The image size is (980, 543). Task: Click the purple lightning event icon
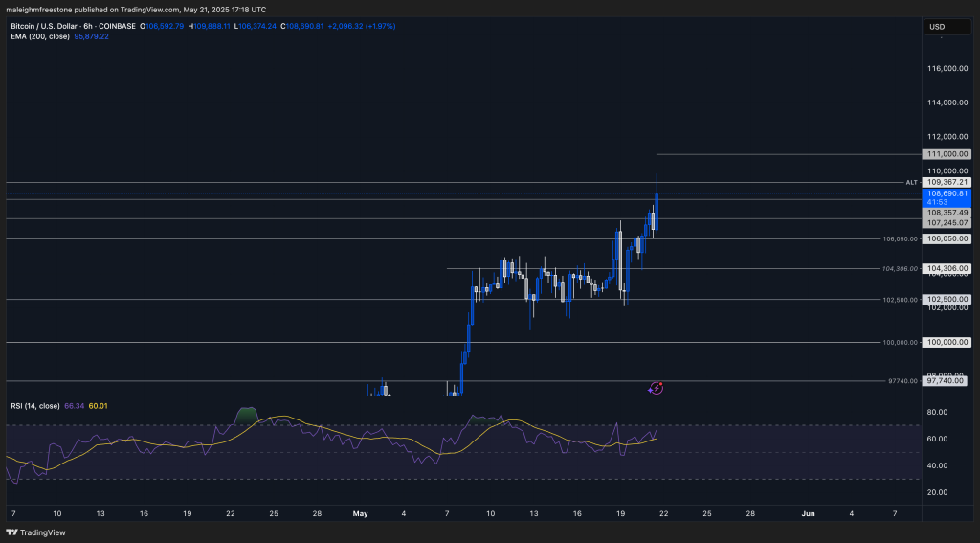656,388
